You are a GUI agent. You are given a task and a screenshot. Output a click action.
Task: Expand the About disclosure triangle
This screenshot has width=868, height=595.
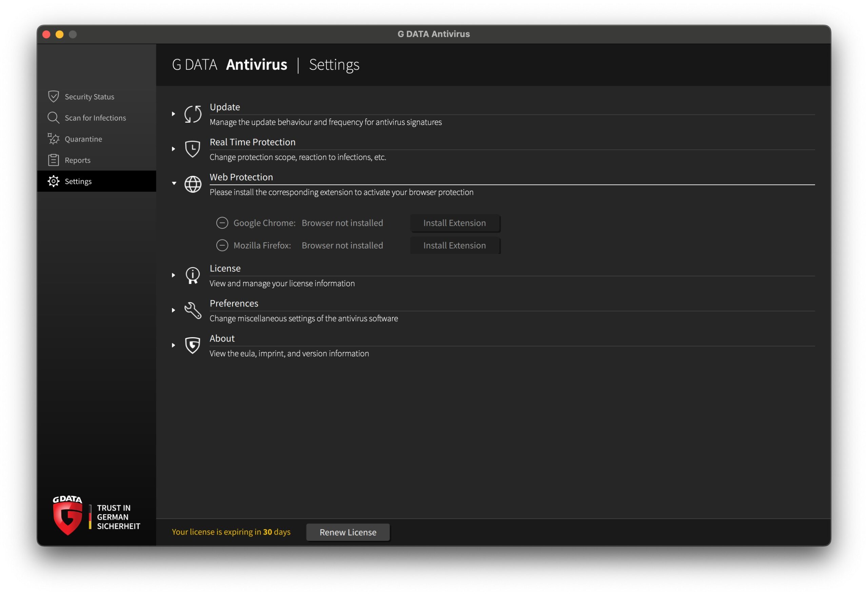pos(173,345)
